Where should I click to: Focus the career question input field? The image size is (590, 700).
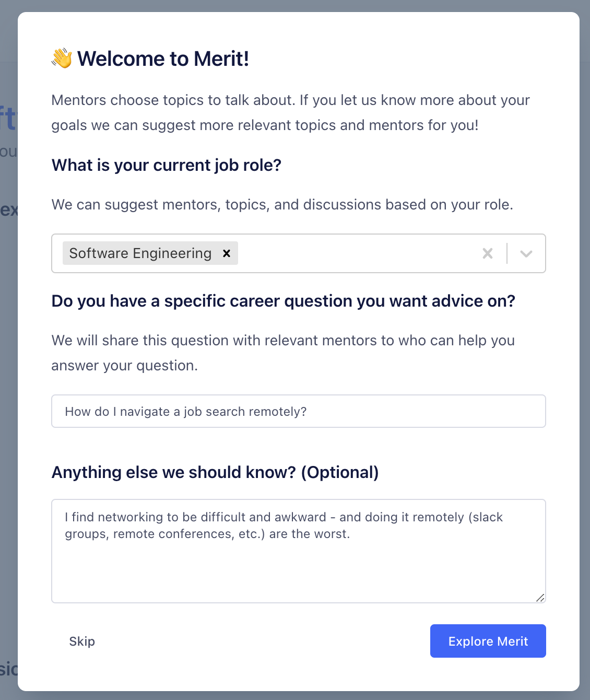pyautogui.click(x=298, y=411)
